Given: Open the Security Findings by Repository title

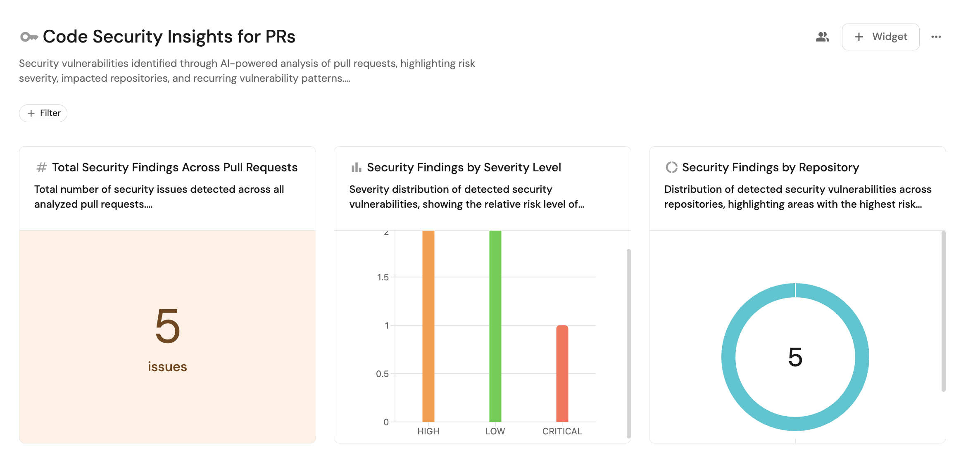Looking at the screenshot, I should pyautogui.click(x=771, y=167).
